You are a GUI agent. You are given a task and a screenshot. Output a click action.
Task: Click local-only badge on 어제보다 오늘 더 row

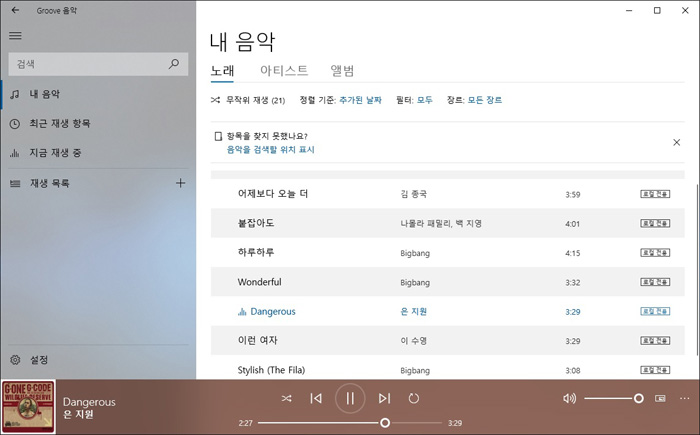(655, 194)
